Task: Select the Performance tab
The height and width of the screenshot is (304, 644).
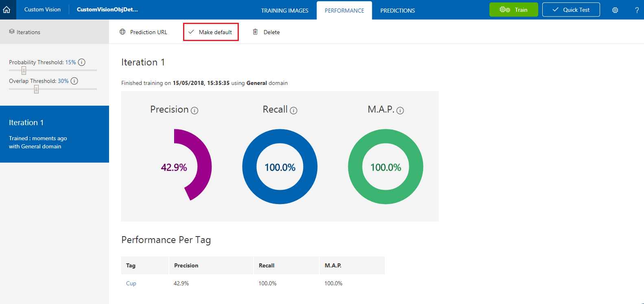Action: click(x=344, y=11)
